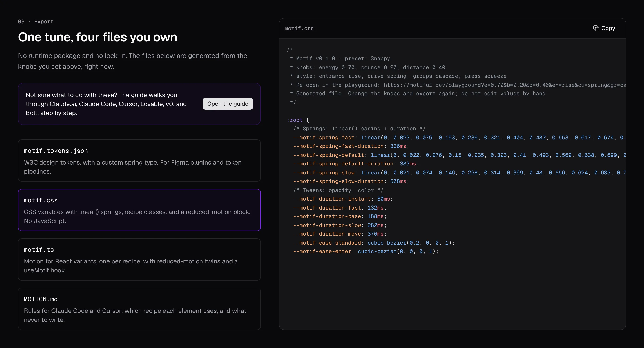
Task: Click the "Tweens: opacity, color" comment
Action: 338,190
